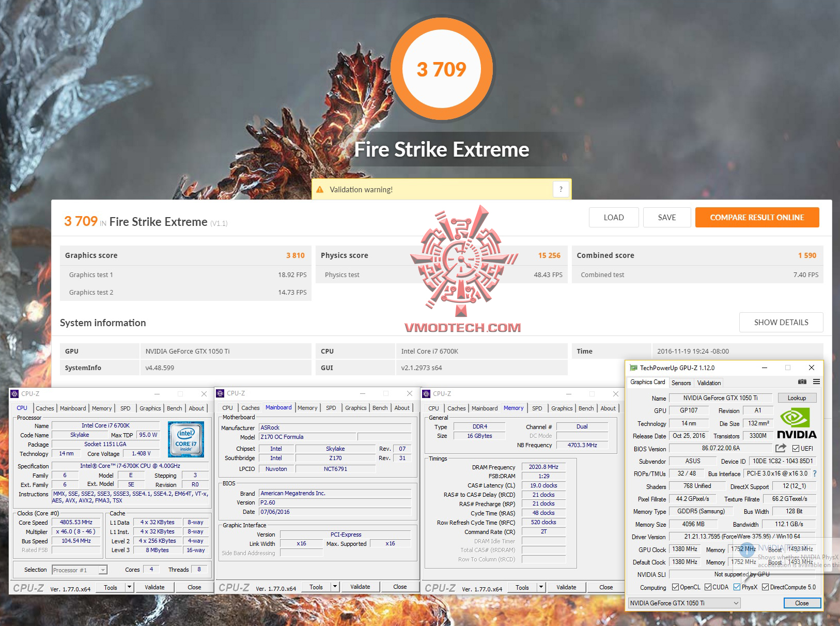Expand Tools arrow in CPU-Z Motherboard window
The height and width of the screenshot is (626, 840).
coord(335,587)
